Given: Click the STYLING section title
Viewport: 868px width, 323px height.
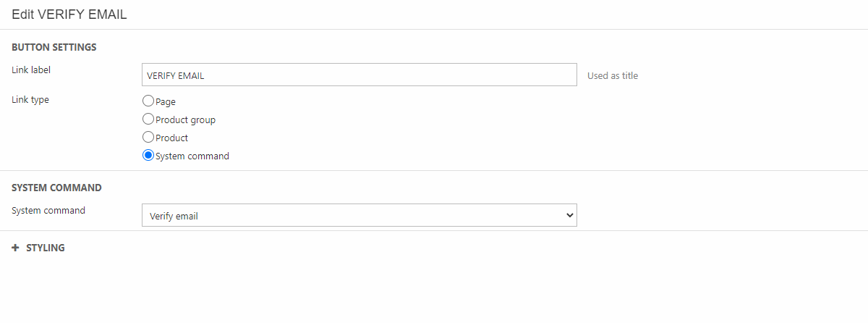Looking at the screenshot, I should [46, 248].
